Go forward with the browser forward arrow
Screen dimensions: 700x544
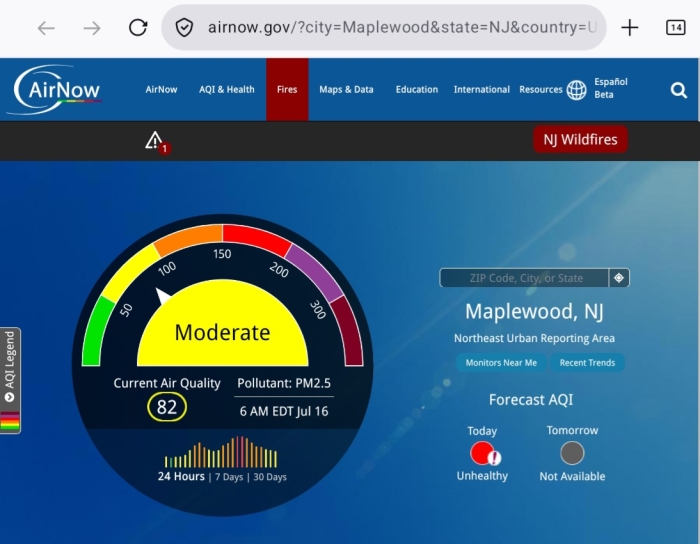[x=92, y=28]
